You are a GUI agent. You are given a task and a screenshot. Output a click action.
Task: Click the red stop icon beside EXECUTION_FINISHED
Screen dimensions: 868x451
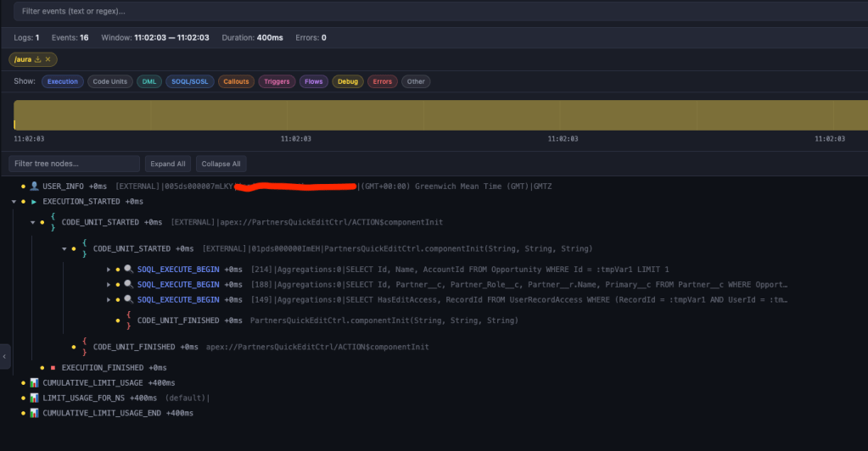click(x=53, y=368)
